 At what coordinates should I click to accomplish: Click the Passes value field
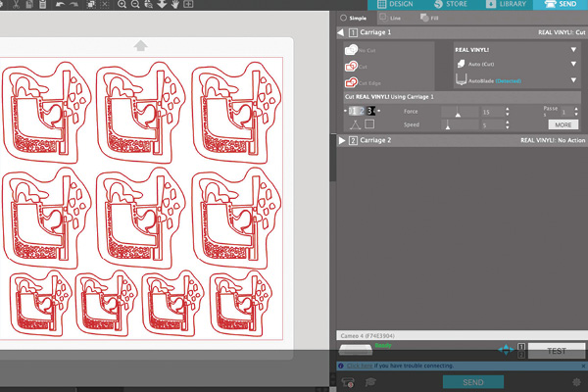coord(566,112)
